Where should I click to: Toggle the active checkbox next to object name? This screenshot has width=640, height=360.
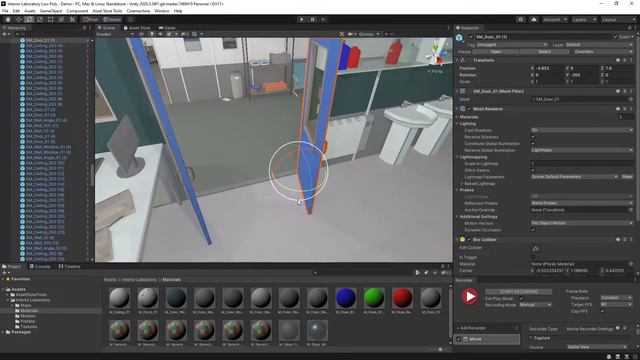click(x=471, y=37)
